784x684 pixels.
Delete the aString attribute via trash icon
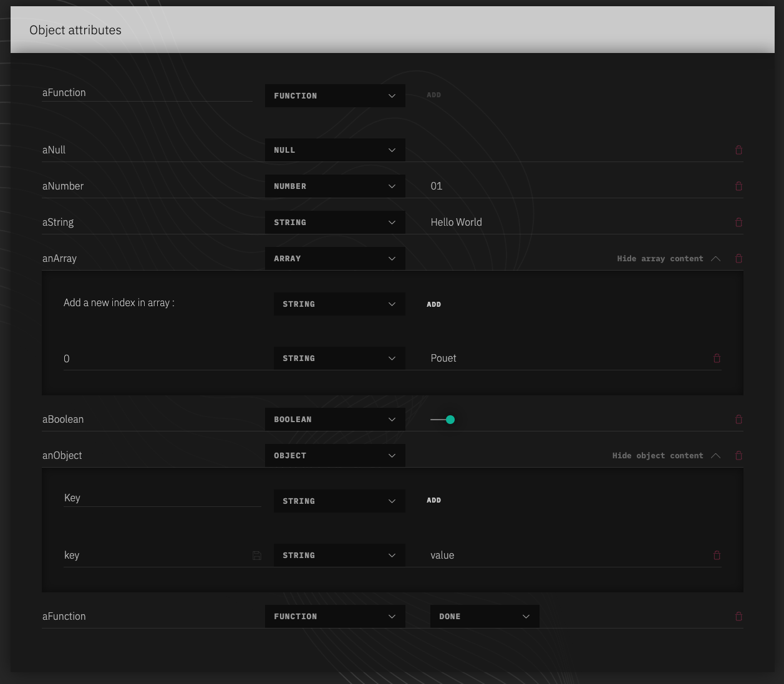coord(738,222)
